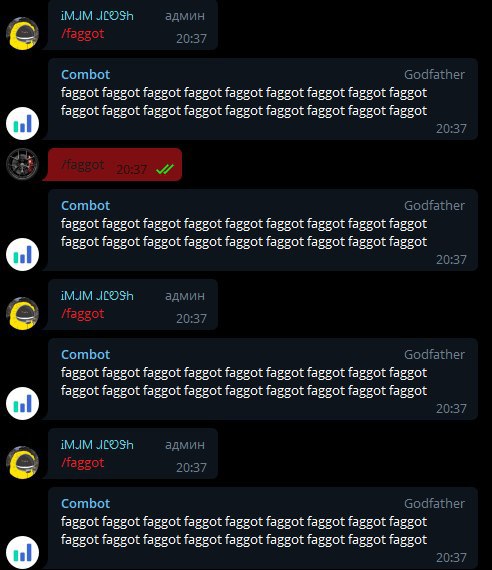Open the middle yellow helmet avatar

[x=23, y=313]
